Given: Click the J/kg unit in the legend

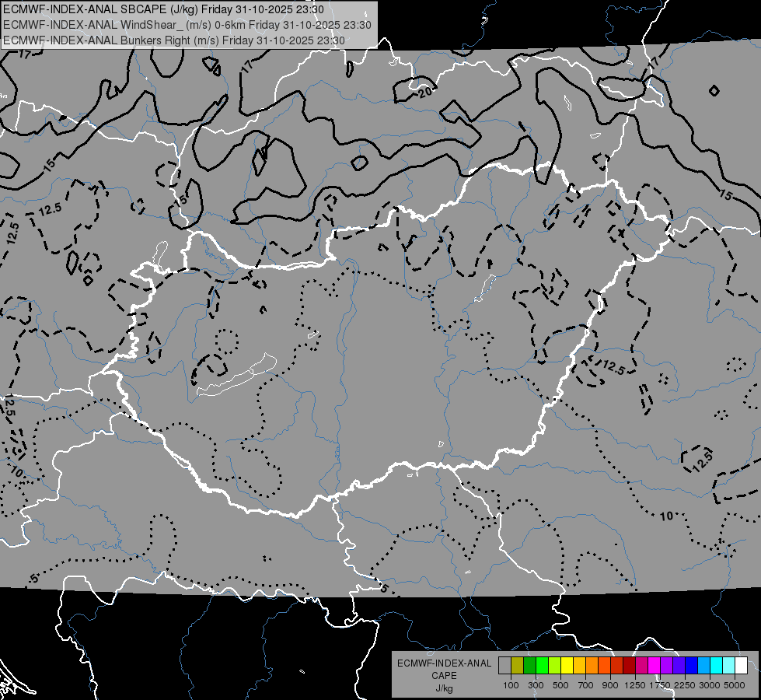Looking at the screenshot, I should (444, 688).
